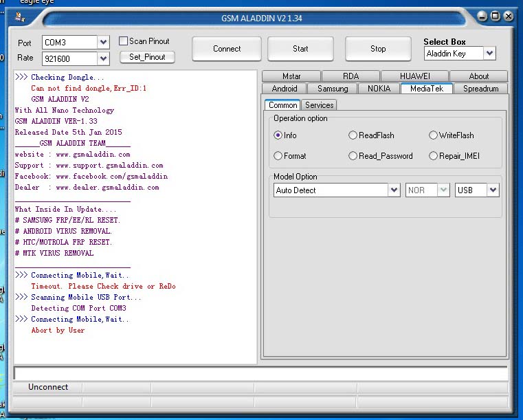Hit the Stop button
Image resolution: width=523 pixels, height=420 pixels.
378,49
